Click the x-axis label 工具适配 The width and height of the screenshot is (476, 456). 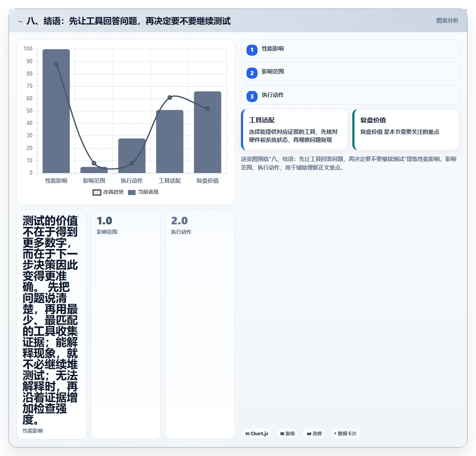tap(170, 181)
